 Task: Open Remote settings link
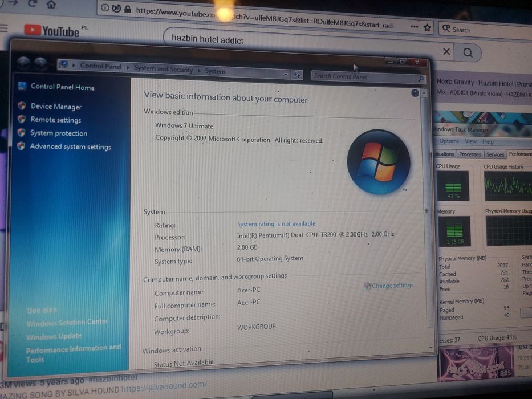(x=56, y=120)
